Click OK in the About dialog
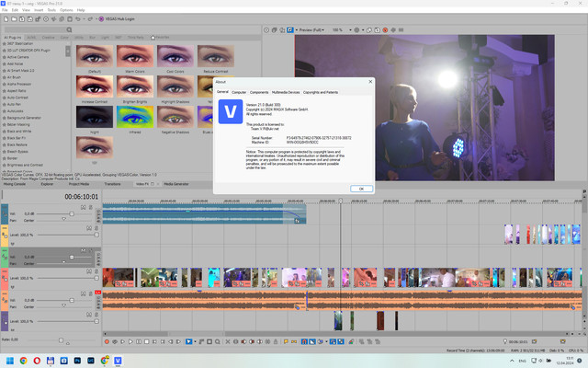Viewport: 588px width, 368px height. 361,189
